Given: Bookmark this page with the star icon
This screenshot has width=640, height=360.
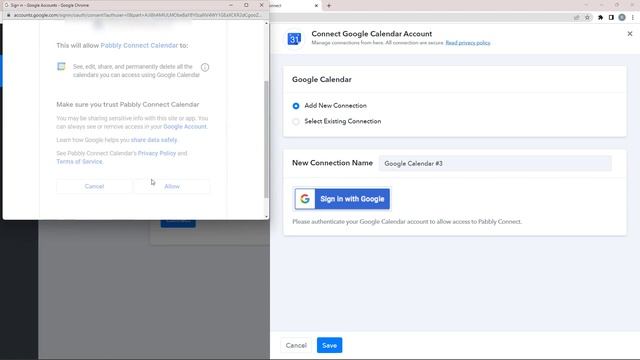Looking at the screenshot, I should (x=587, y=18).
